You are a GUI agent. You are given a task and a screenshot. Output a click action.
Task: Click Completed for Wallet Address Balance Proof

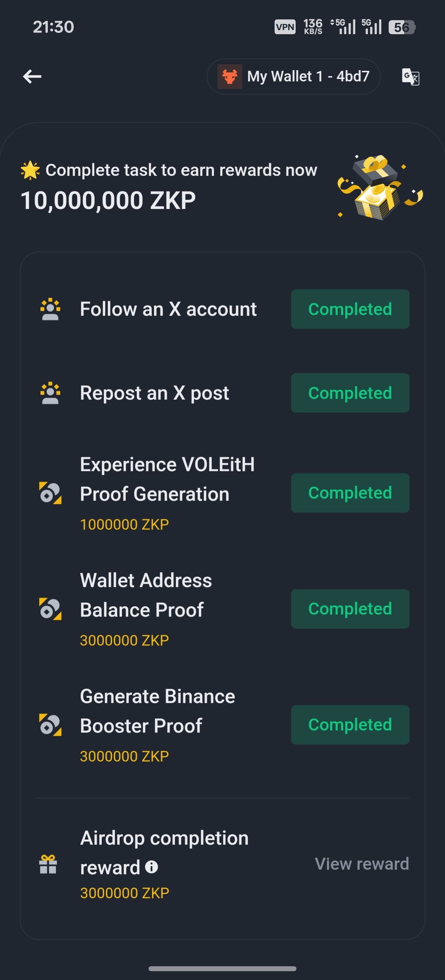click(350, 609)
